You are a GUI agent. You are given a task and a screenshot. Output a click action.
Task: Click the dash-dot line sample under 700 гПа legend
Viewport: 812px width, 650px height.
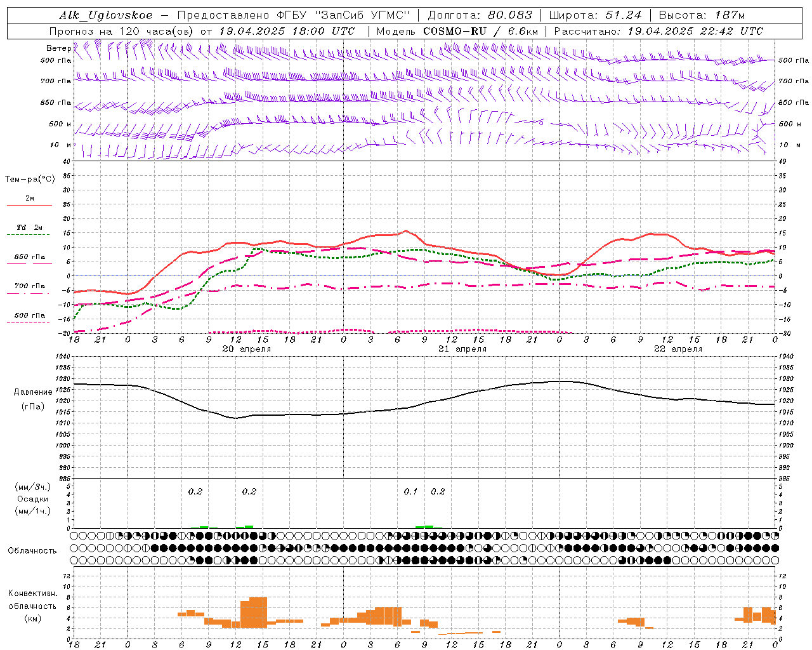pos(28,293)
